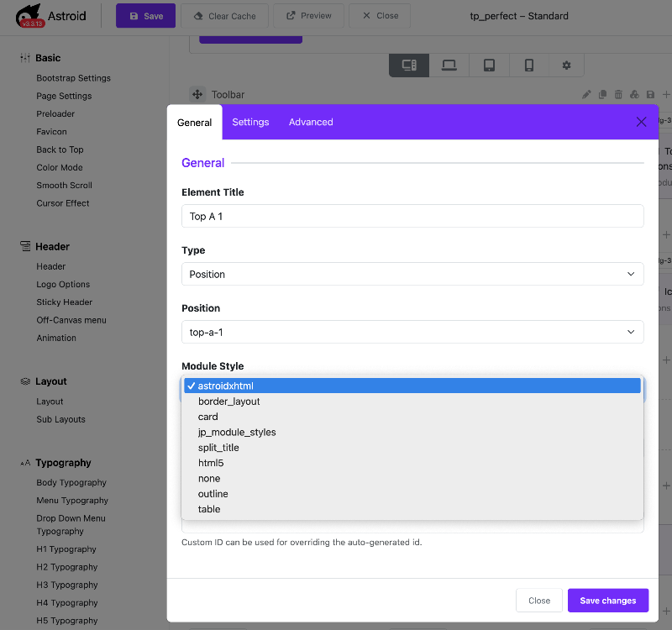Pick the card module style option
The height and width of the screenshot is (630, 672).
208,417
